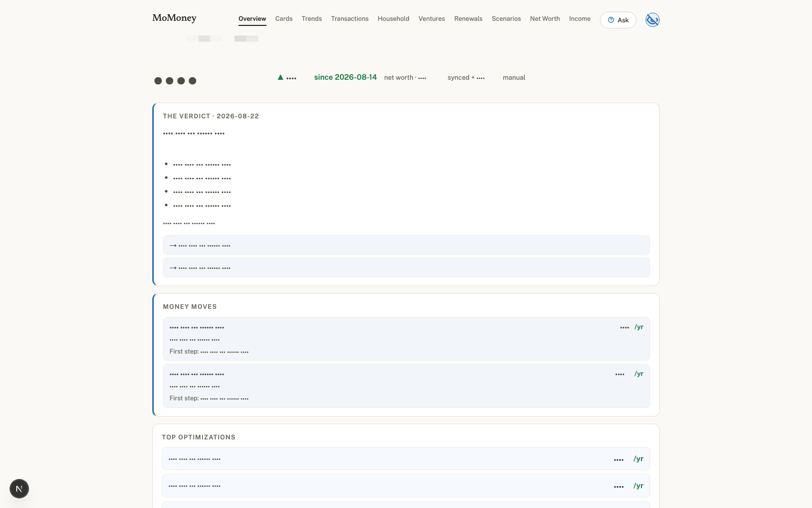Open the Trends tab
Screen dimensions: 812x508
(312, 19)
